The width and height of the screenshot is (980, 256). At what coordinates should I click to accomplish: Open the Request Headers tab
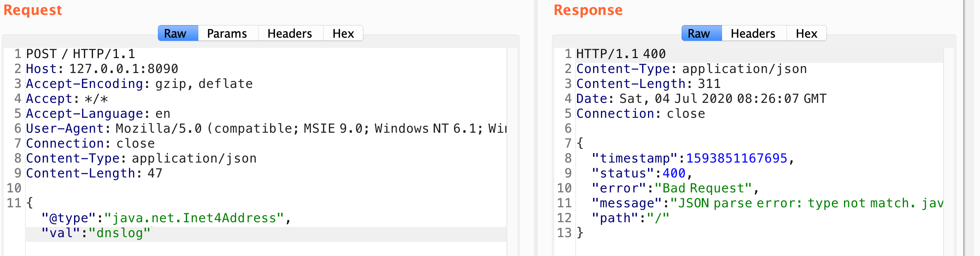(x=290, y=33)
